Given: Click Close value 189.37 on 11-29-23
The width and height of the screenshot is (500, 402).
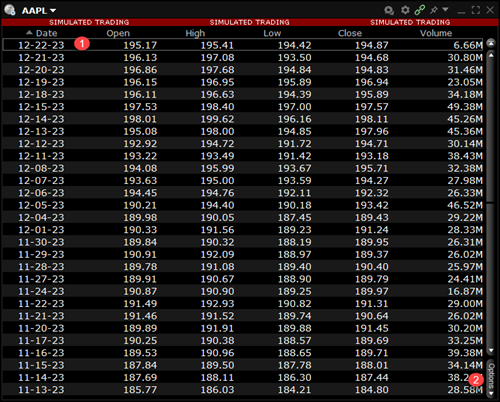Looking at the screenshot, I should [x=372, y=255].
